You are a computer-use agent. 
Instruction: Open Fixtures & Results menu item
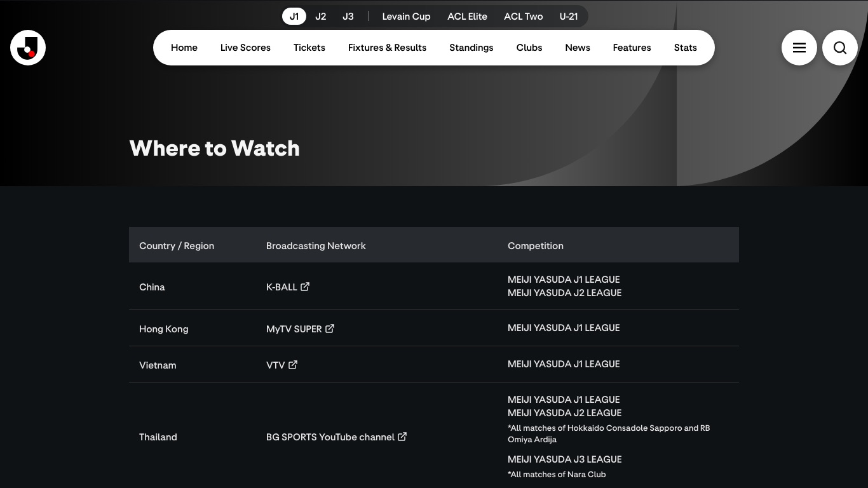[x=387, y=48]
